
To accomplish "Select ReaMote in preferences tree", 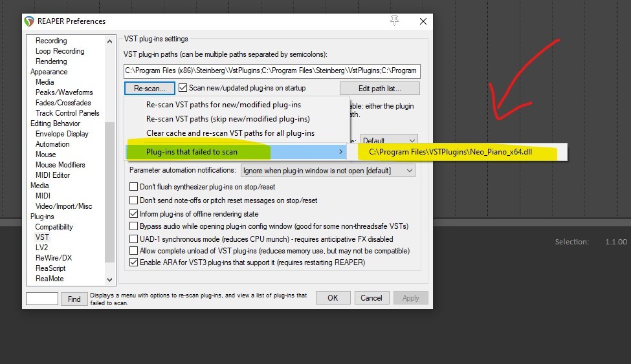I will pos(49,278).
